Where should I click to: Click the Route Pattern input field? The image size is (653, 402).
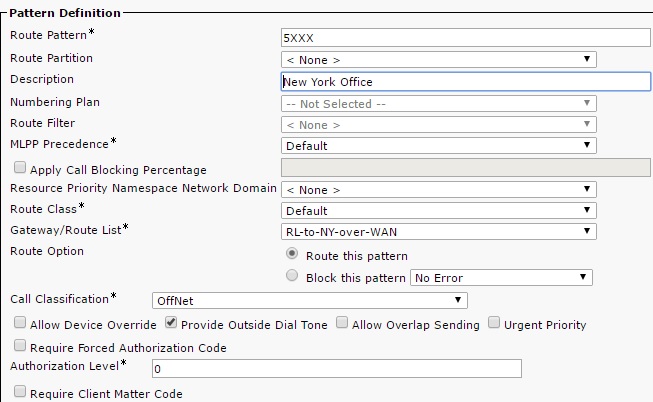click(465, 37)
